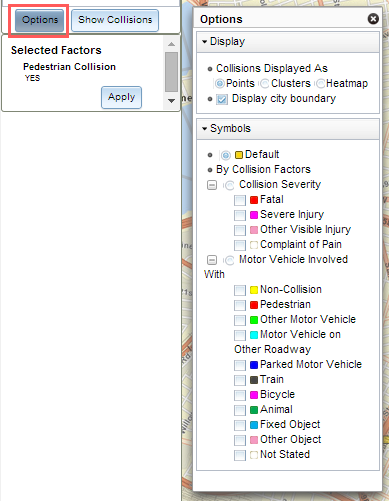Click the green Animal symbol icon

coord(254,410)
